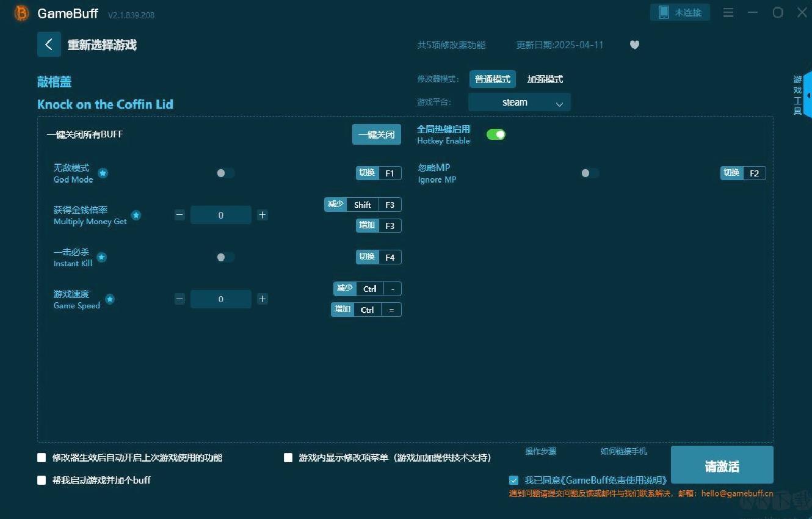The height and width of the screenshot is (519, 812).
Task: Click the star icon beside Game Speed
Action: tap(110, 299)
